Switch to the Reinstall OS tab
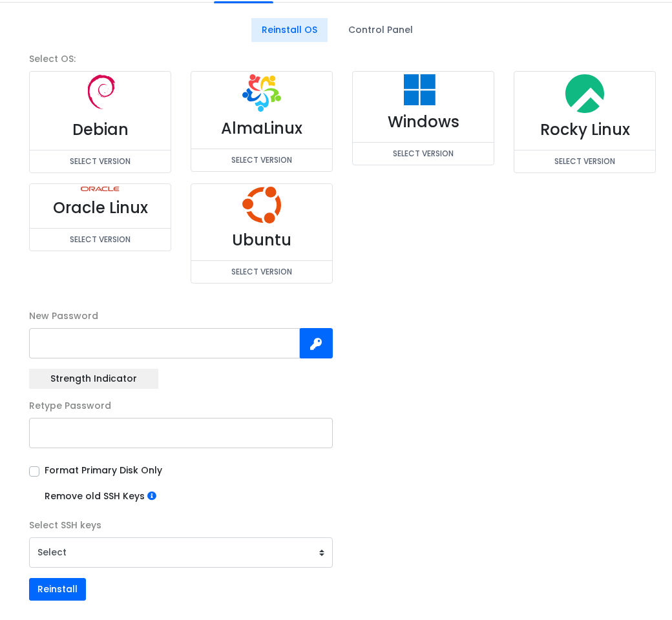The image size is (672, 620). pos(289,30)
